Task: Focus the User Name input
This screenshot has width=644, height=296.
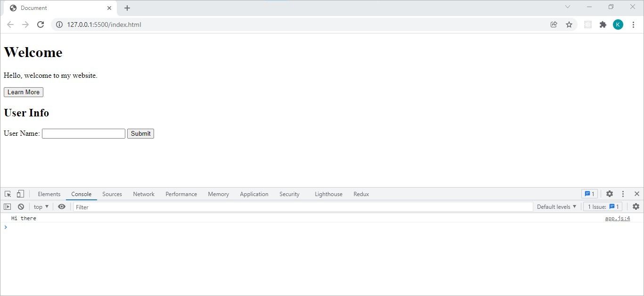Action: click(83, 133)
